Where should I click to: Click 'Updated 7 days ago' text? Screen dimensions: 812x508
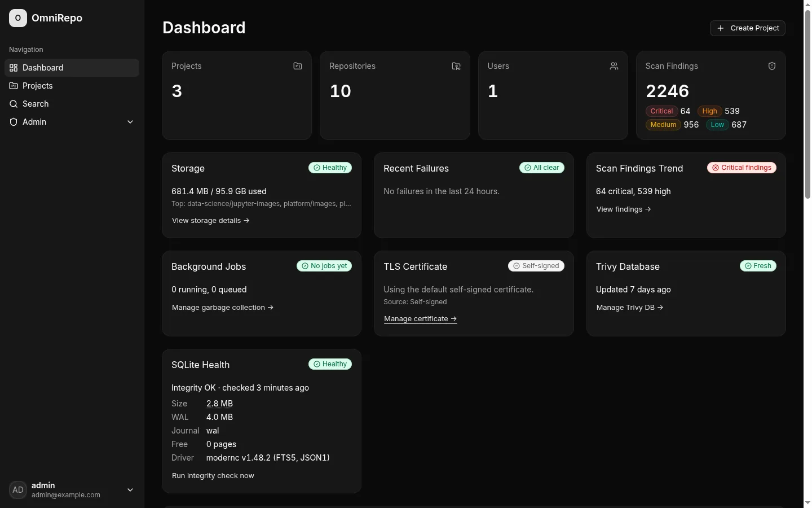click(x=633, y=290)
